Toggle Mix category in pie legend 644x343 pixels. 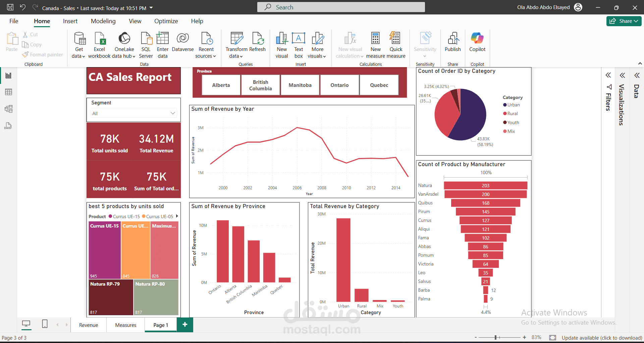509,131
